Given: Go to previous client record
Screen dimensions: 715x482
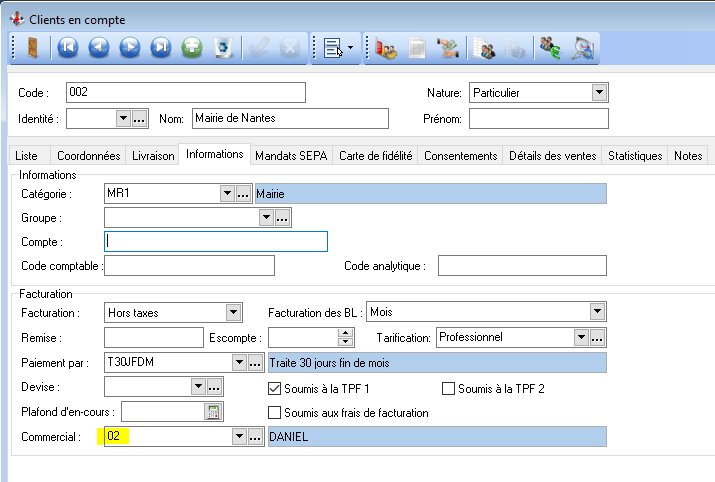Looking at the screenshot, I should point(98,47).
